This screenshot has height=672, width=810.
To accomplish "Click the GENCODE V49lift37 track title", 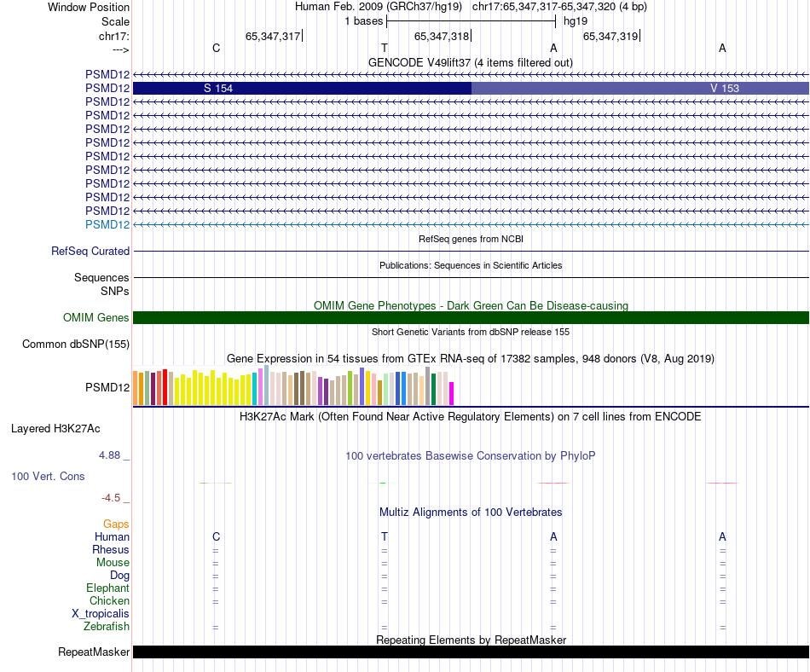I will [471, 62].
